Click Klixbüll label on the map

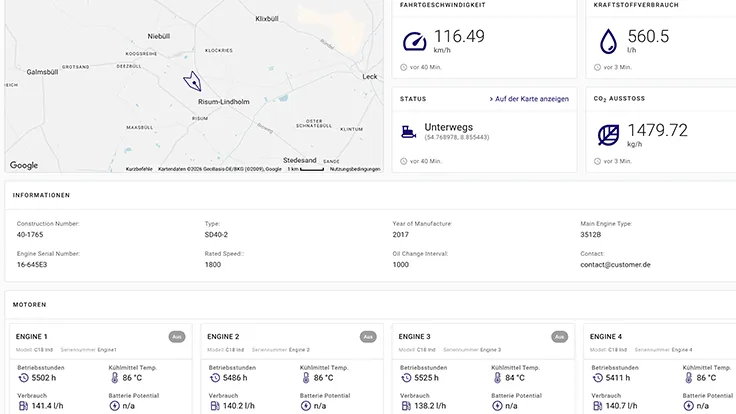pos(267,19)
